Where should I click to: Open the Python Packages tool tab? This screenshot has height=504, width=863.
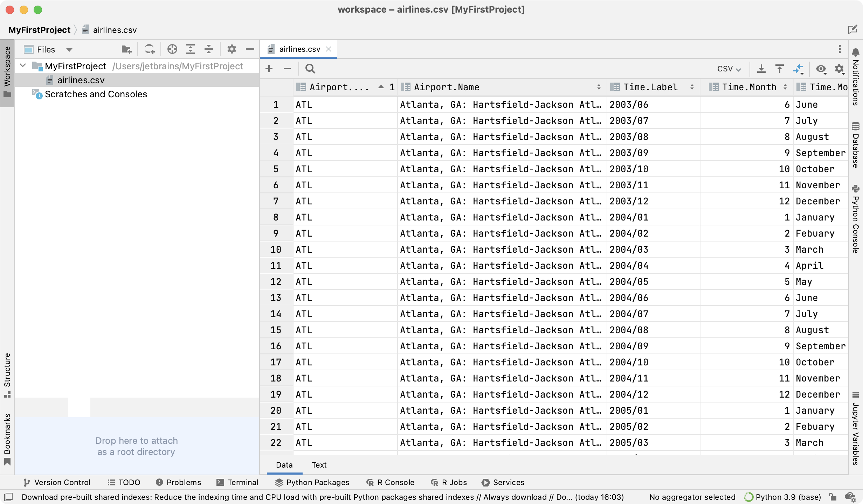312,482
